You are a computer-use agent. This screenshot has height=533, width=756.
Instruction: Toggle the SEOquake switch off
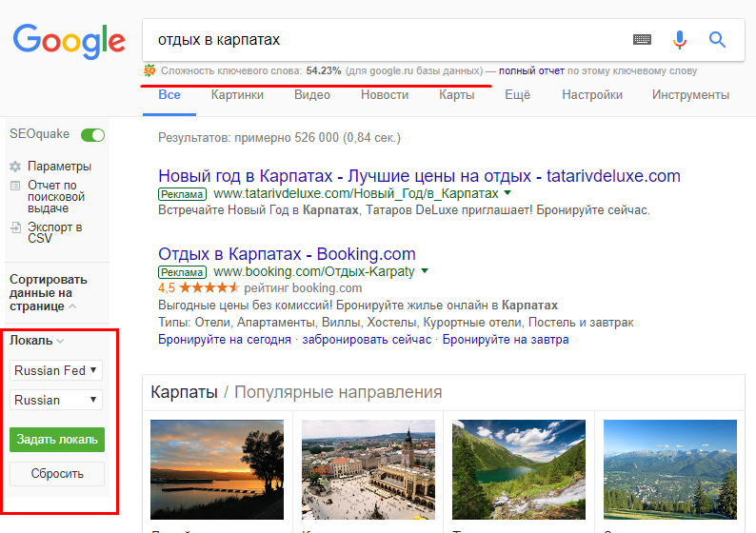point(92,135)
